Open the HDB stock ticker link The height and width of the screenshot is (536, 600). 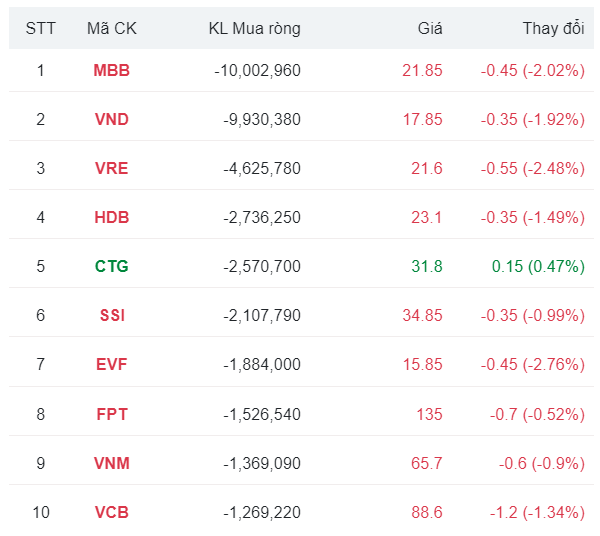(112, 217)
